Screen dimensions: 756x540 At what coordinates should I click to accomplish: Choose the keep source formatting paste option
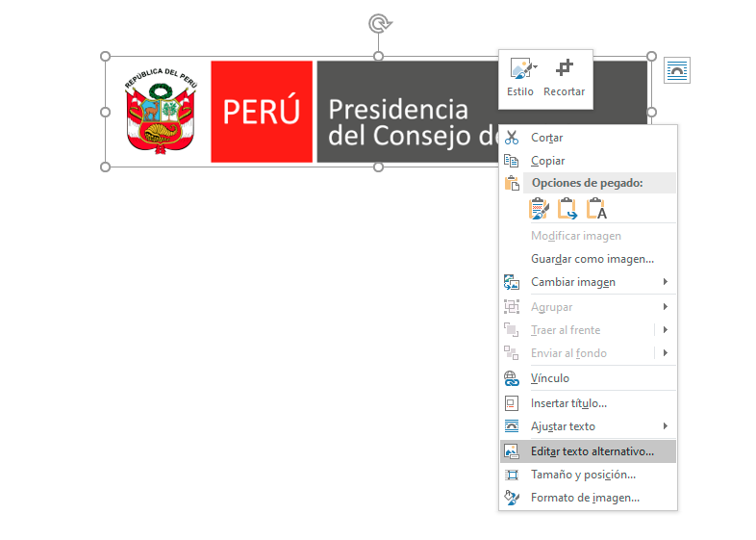click(x=540, y=208)
